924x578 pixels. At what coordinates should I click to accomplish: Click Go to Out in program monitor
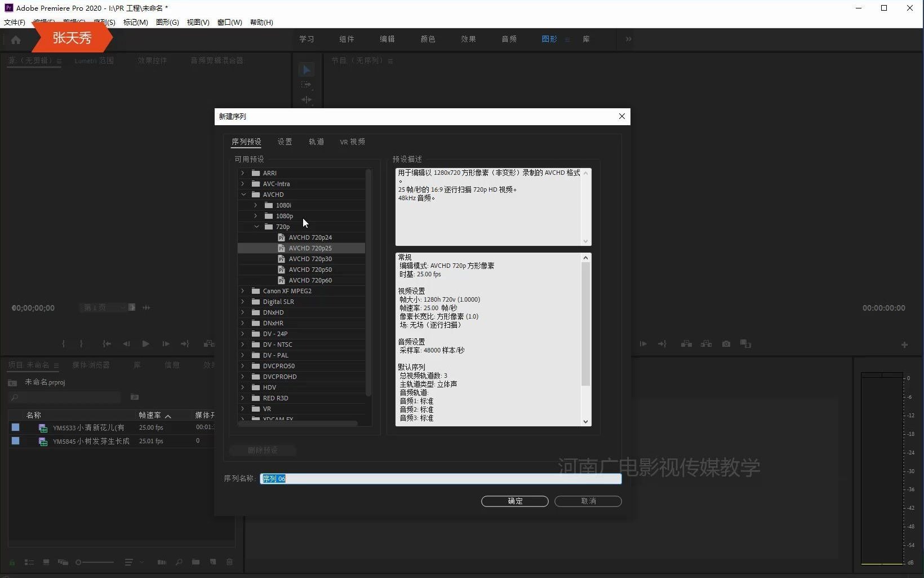click(662, 344)
